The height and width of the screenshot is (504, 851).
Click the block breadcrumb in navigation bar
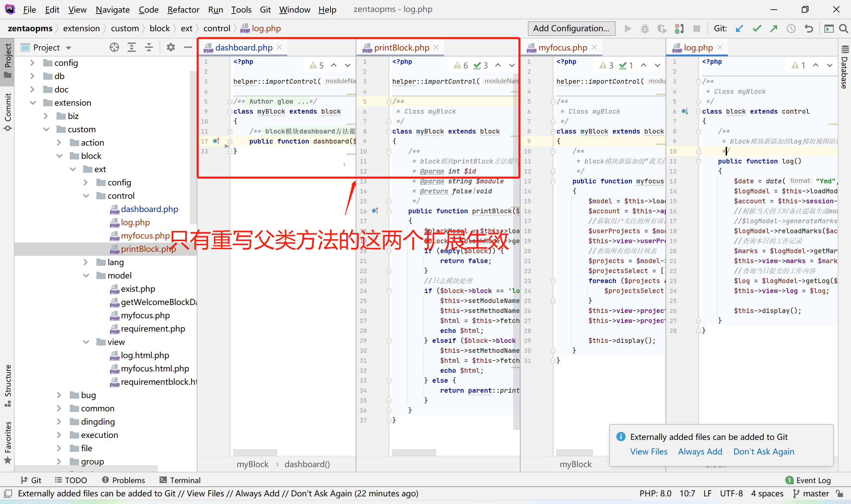tap(159, 29)
